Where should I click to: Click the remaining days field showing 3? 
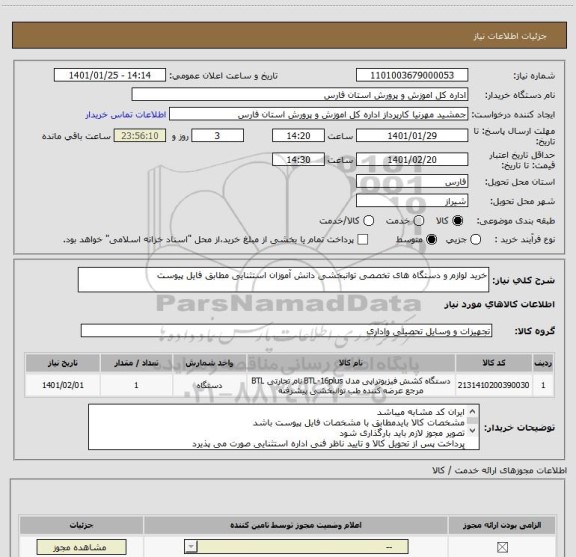click(x=217, y=136)
